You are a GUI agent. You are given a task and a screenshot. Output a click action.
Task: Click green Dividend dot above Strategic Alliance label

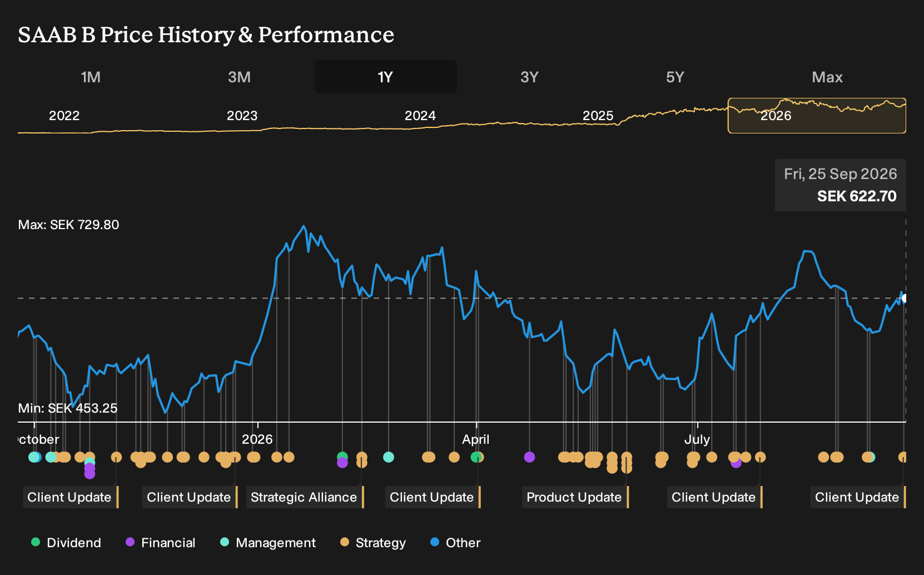tap(342, 457)
